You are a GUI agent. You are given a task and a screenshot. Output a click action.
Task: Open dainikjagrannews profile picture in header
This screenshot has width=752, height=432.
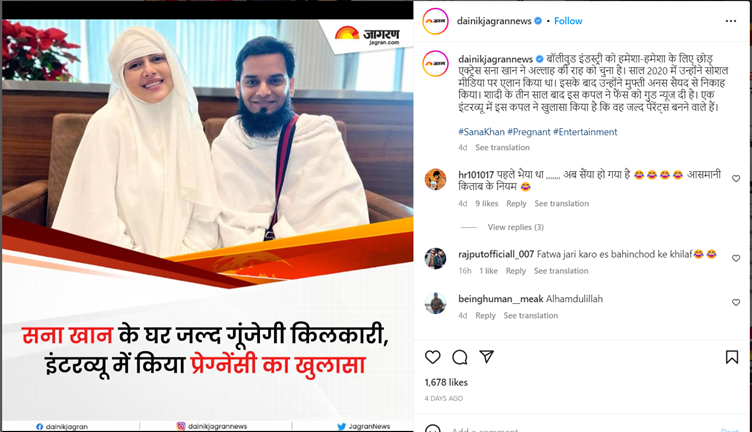coord(435,21)
